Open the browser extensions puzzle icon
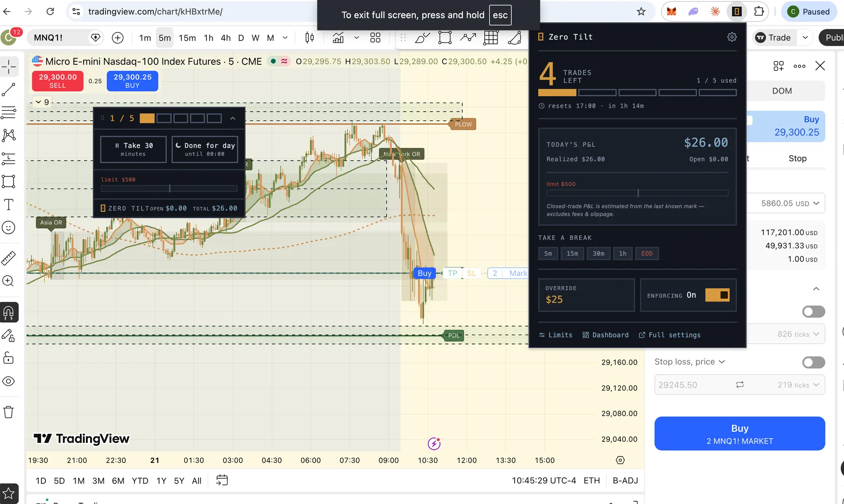 [x=759, y=12]
